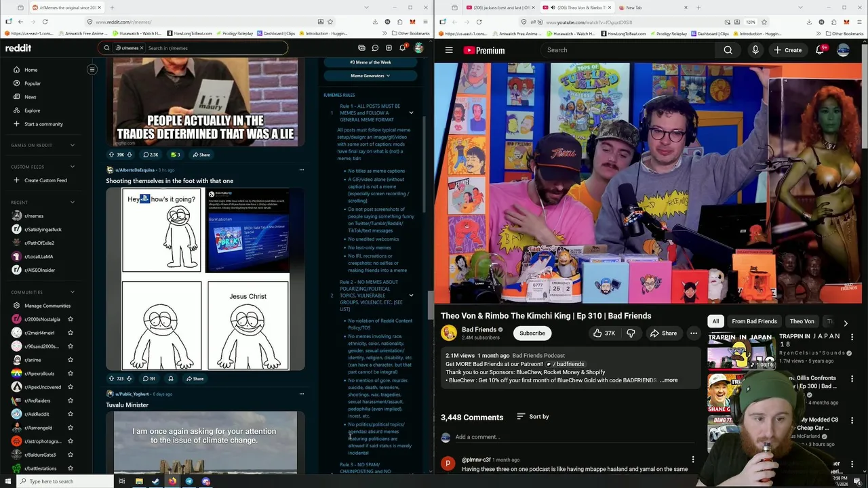The width and height of the screenshot is (868, 488).
Task: Open Reddit user avatar menu
Action: coord(419,48)
